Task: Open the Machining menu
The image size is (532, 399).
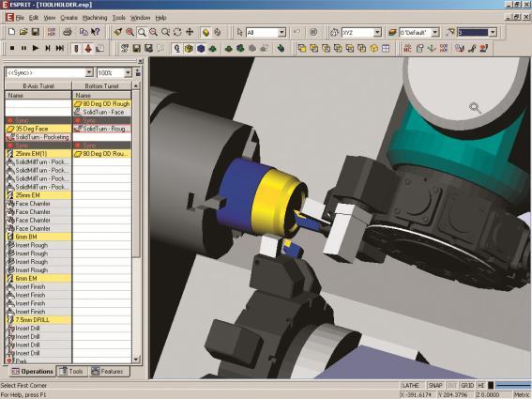Action: tap(95, 18)
